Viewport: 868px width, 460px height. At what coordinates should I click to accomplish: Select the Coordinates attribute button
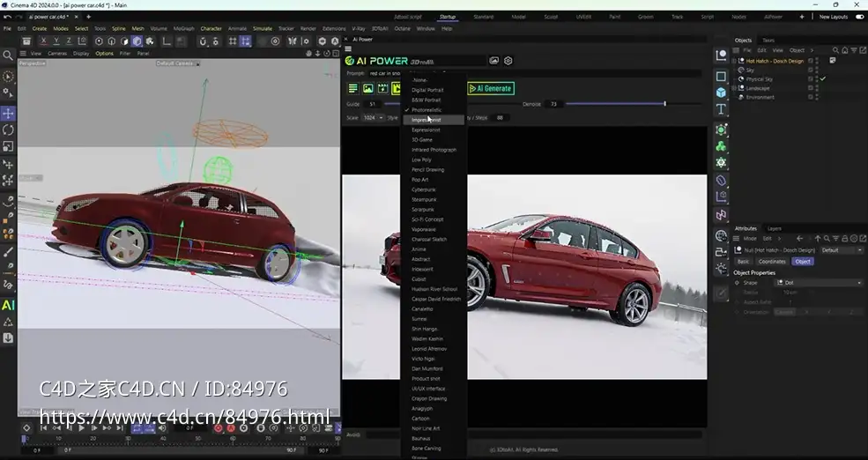772,261
